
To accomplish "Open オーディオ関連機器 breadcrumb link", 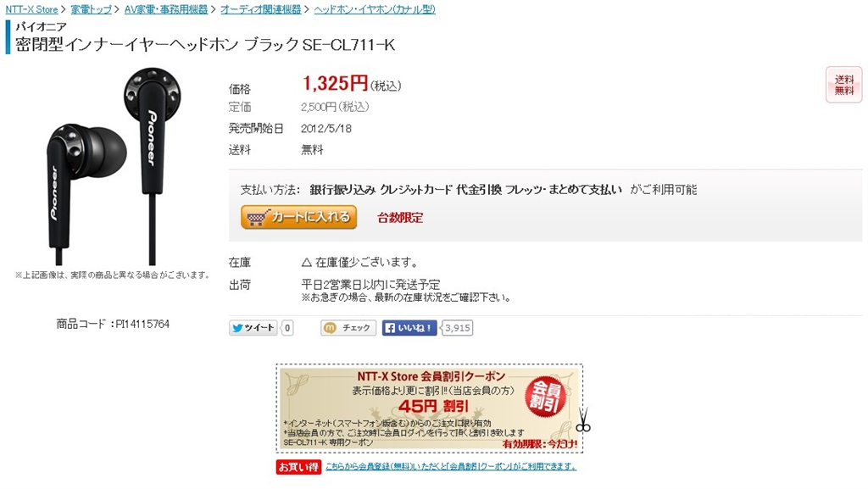I will coord(261,9).
